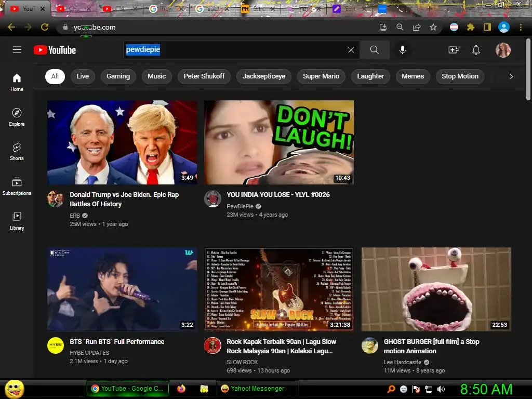This screenshot has height=399, width=532.
Task: Click the page vertical scrollbar thumb
Action: 528,70
